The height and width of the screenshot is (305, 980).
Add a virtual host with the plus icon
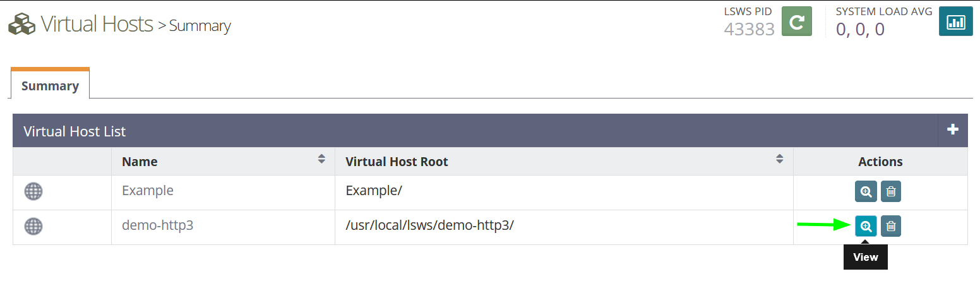pyautogui.click(x=953, y=130)
